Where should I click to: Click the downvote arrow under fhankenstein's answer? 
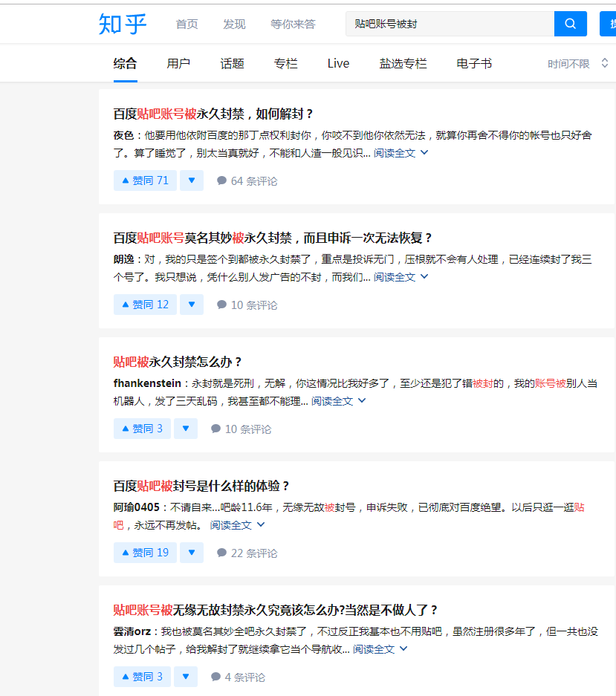coord(186,428)
